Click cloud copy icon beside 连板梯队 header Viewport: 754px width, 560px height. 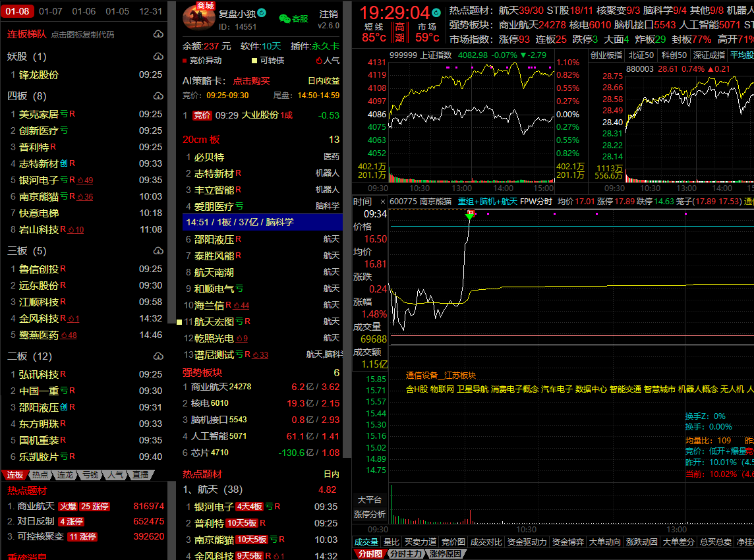(x=158, y=35)
